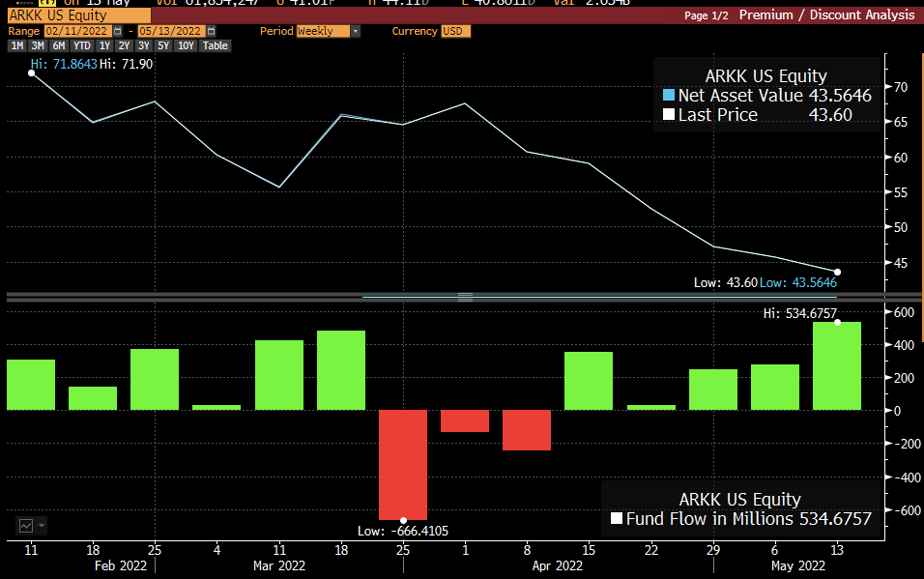The height and width of the screenshot is (579, 924).
Task: Click the 70 price axis label
Action: (x=901, y=87)
